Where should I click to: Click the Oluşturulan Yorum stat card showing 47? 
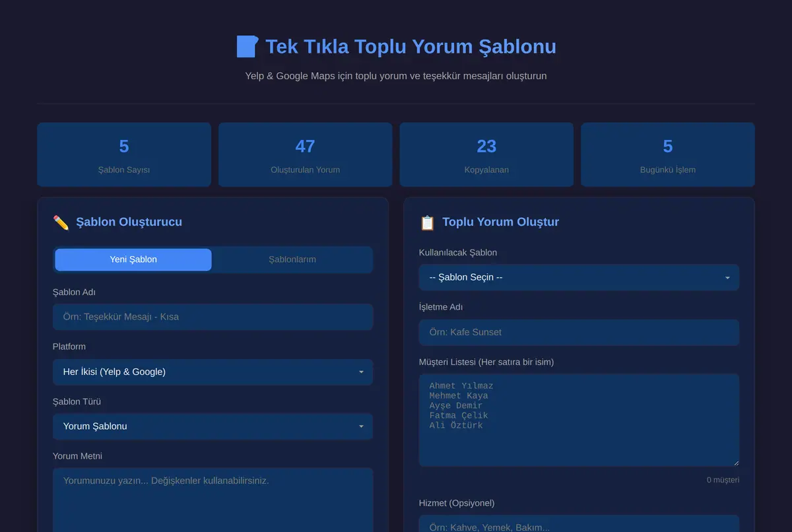pyautogui.click(x=305, y=154)
